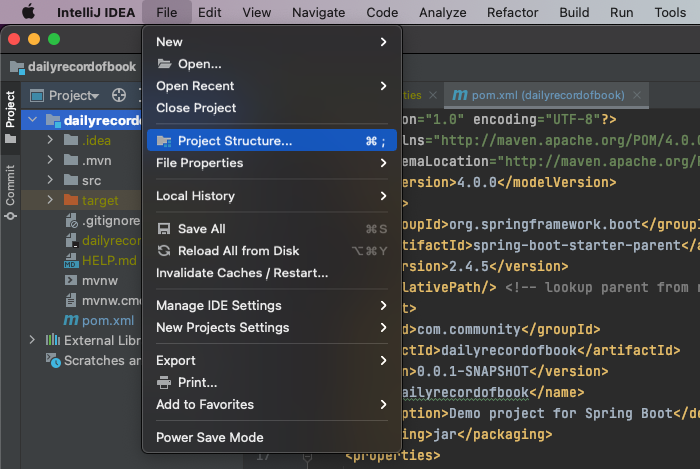Click the Open Recent submenu arrow
This screenshot has height=469, width=700.
point(383,86)
